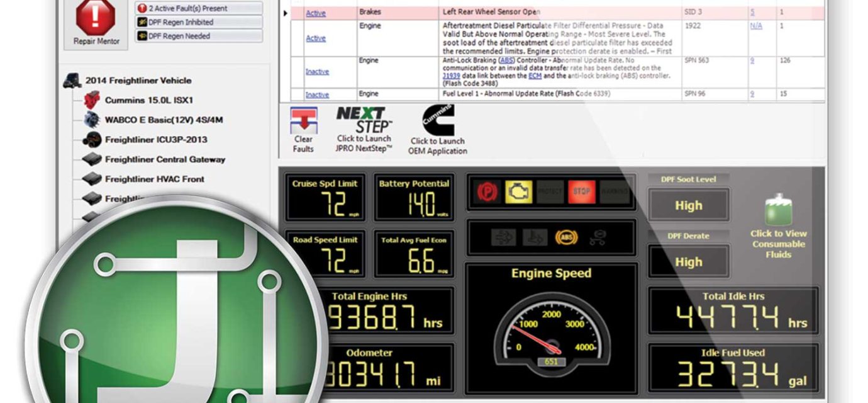Open the Active link in the Brakes row
The image size is (868, 403).
[x=316, y=13]
